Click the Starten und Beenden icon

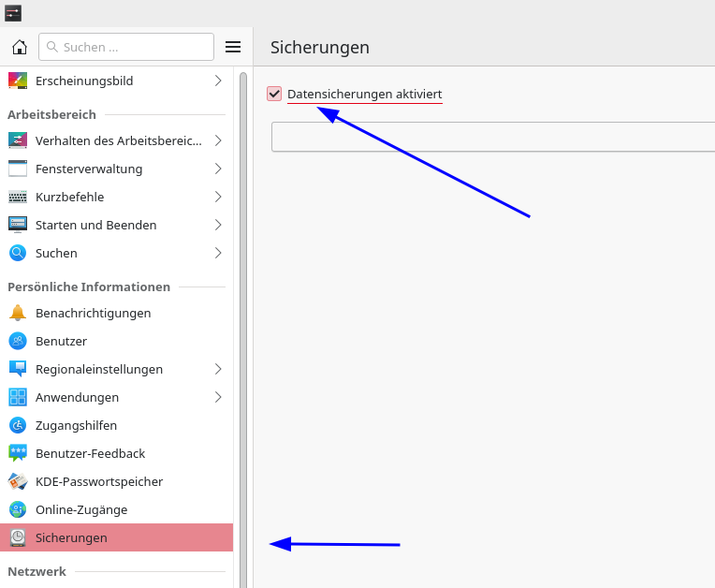tap(18, 225)
